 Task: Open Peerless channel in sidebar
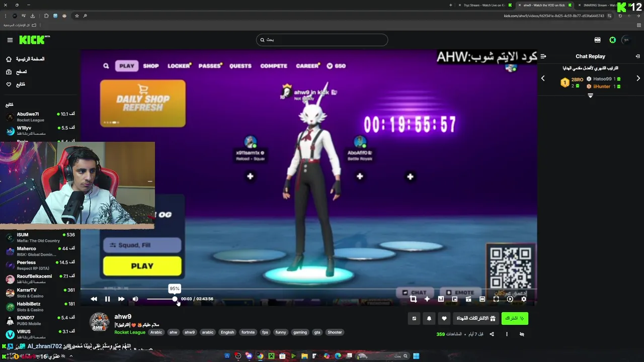click(40, 265)
